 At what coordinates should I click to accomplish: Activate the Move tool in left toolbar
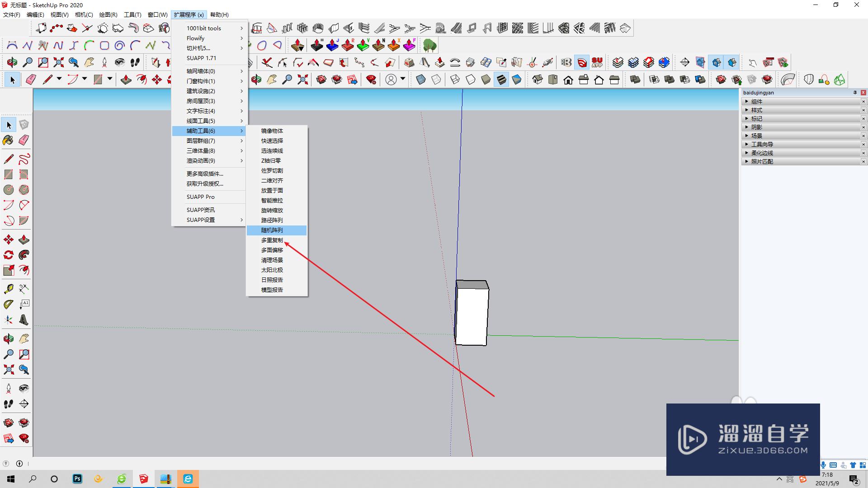coord(9,239)
